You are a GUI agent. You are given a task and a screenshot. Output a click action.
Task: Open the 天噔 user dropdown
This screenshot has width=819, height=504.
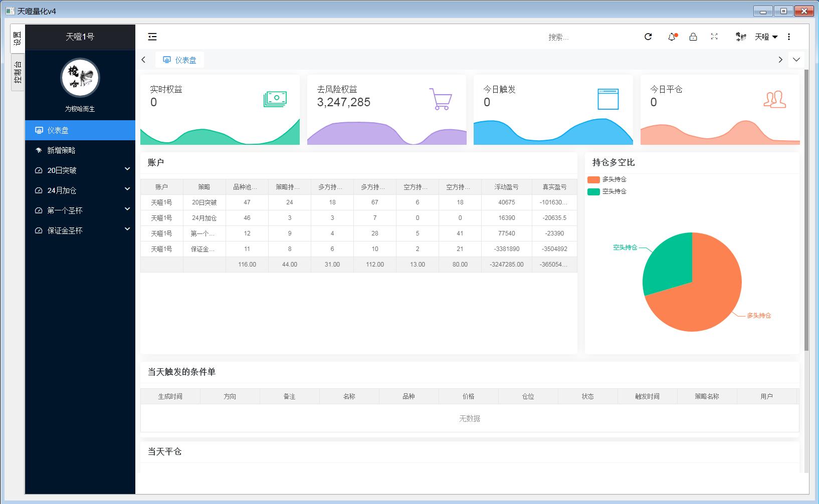765,37
